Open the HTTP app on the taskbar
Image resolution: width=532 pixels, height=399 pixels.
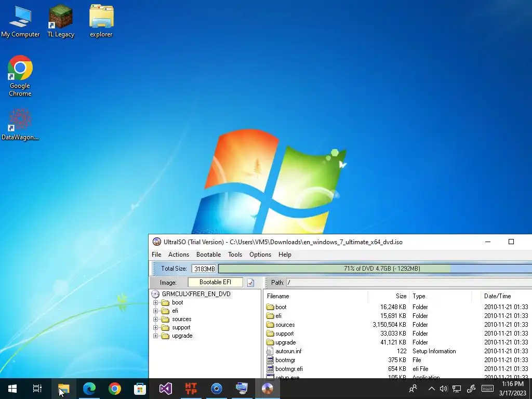click(191, 389)
